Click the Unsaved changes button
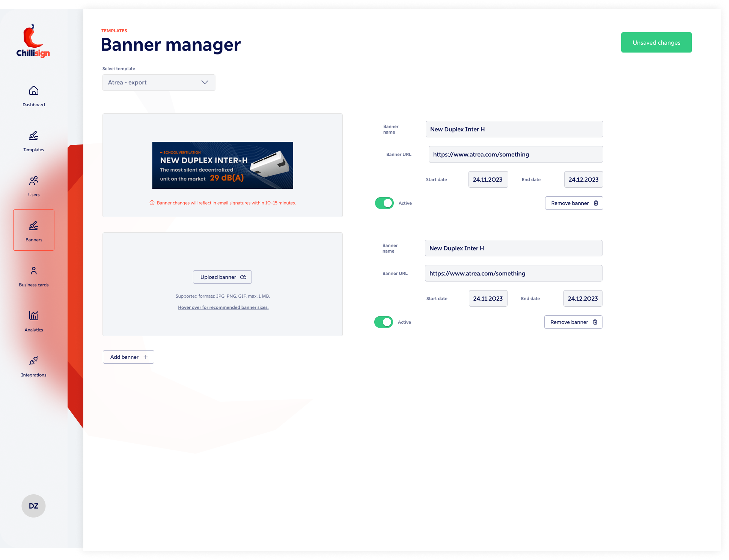 [657, 42]
